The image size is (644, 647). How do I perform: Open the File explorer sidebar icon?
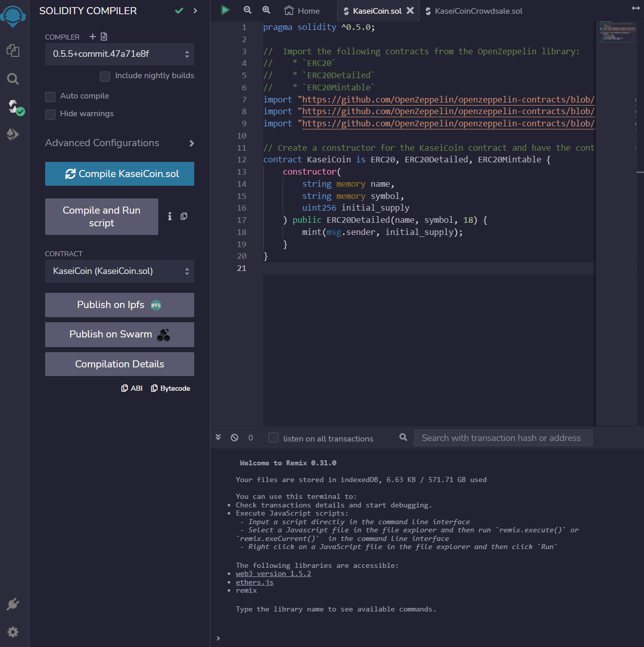[x=13, y=51]
